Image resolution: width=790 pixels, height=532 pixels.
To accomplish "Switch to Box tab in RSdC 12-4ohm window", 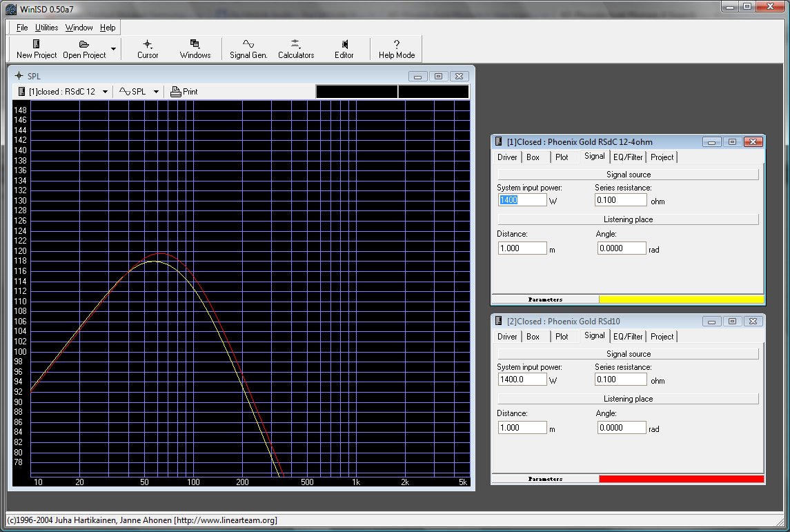I will [533, 157].
